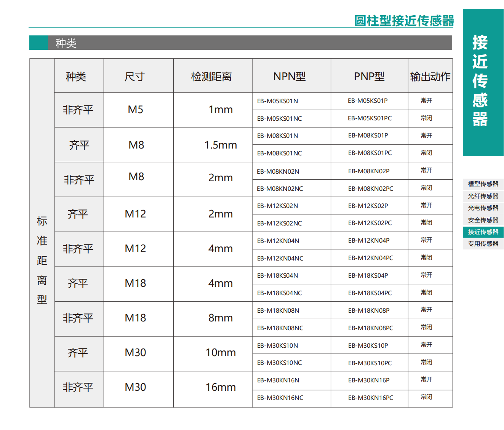Select model EB-M08KS01N

[277, 136]
